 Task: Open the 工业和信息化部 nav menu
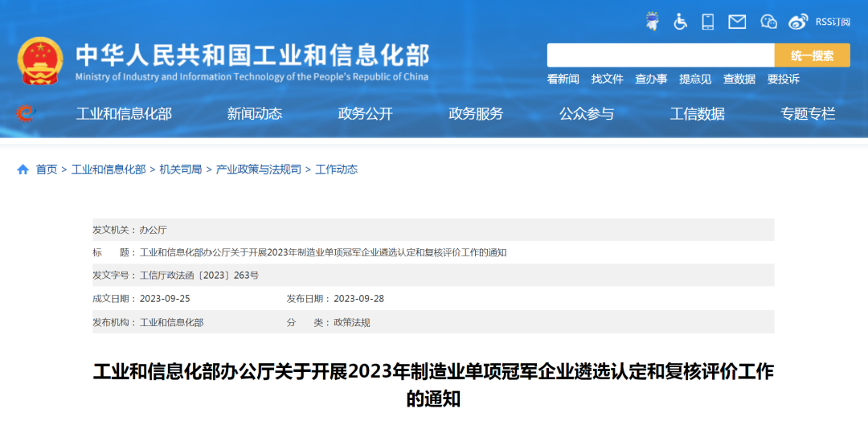click(x=124, y=114)
